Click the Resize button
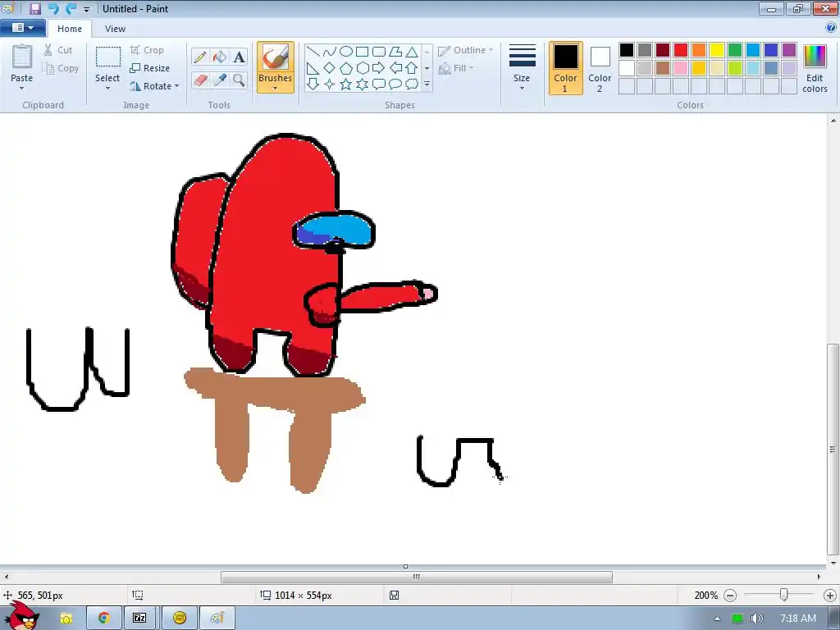840x630 pixels. click(x=150, y=68)
